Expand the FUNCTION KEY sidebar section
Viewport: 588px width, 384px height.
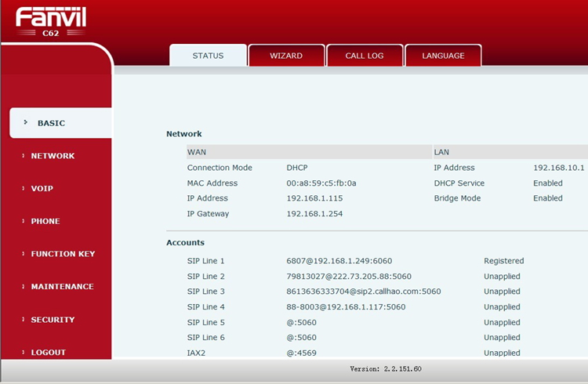[63, 254]
